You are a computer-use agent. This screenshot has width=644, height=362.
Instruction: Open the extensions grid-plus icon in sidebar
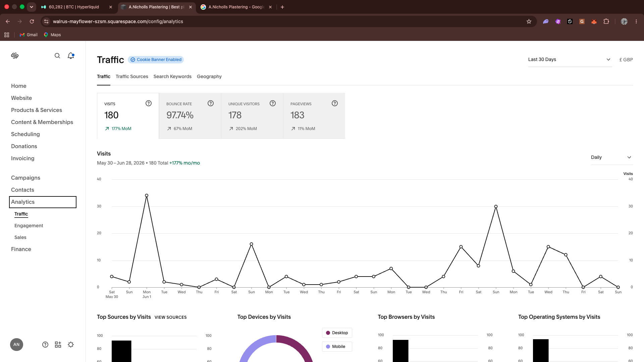[58, 345]
